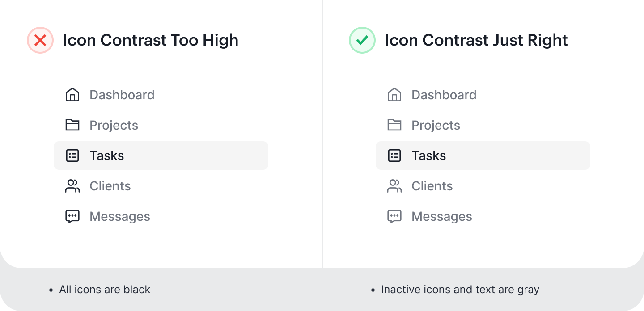Click the gray Clients people icon
Image resolution: width=644 pixels, height=311 pixels.
[394, 186]
